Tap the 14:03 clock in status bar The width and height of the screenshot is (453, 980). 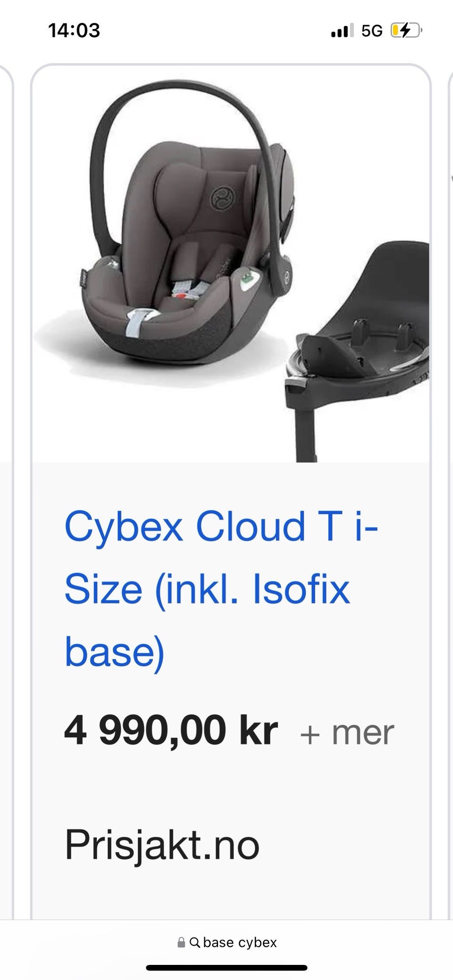(x=74, y=31)
